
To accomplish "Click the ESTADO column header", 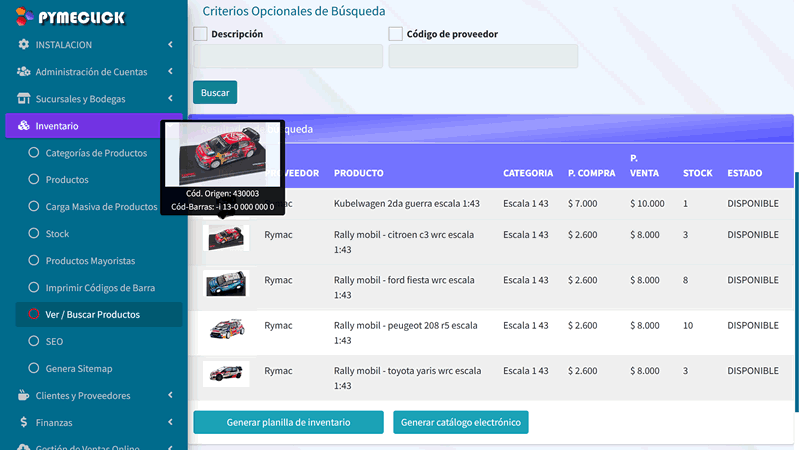I will click(x=744, y=173).
